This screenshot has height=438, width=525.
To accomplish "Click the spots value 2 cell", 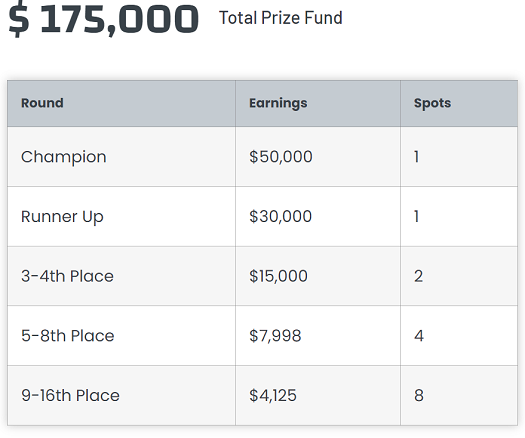I will (459, 276).
